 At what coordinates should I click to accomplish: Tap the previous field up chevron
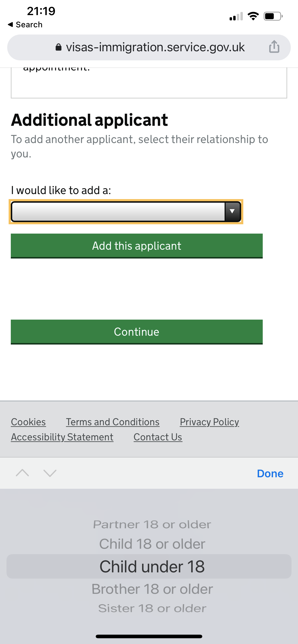click(22, 473)
